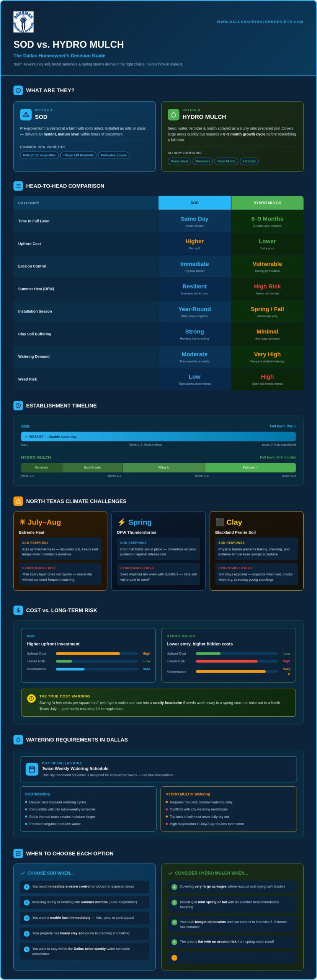Select the Tifway 419 Bermuda tag
Viewport: 317px width, 980px height.
[78, 155]
